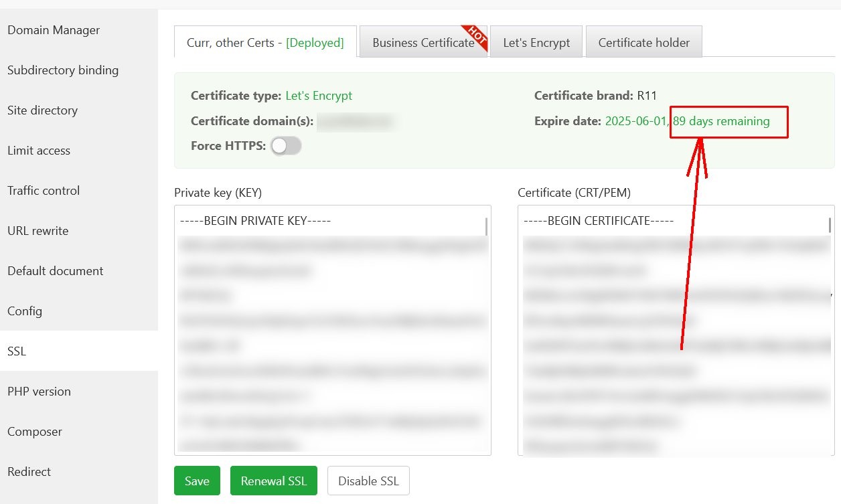841x504 pixels.
Task: Select the Curr, other Certs tab
Action: pos(265,43)
